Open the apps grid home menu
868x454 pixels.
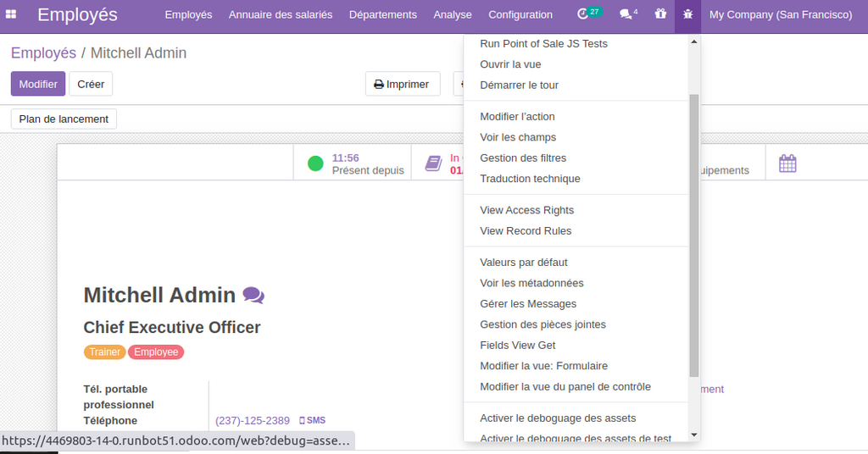point(11,14)
